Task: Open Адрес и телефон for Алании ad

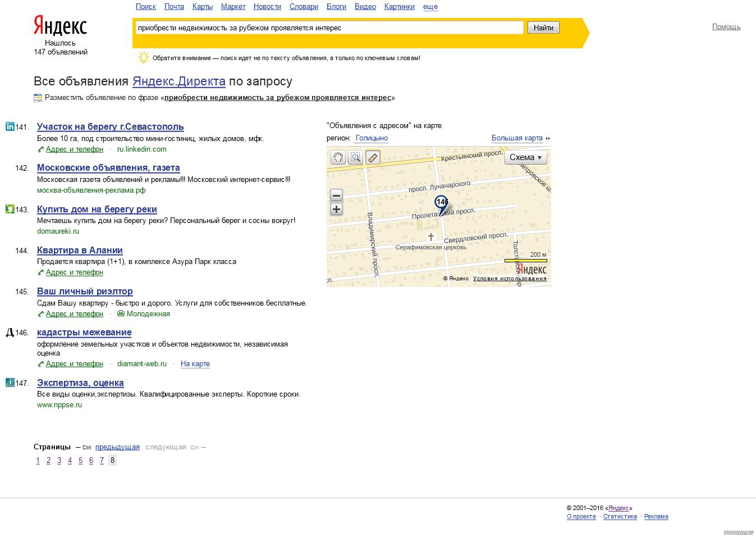Action: point(75,272)
